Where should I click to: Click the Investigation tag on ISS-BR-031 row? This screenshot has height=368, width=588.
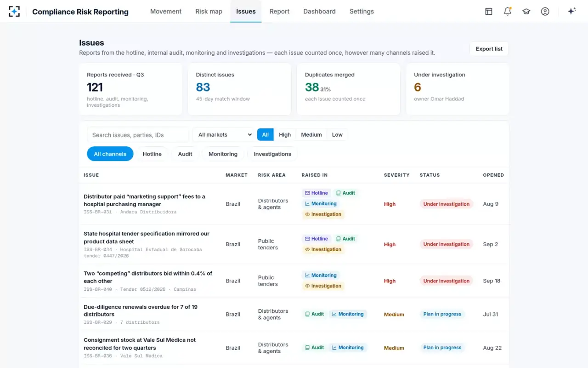pyautogui.click(x=323, y=214)
